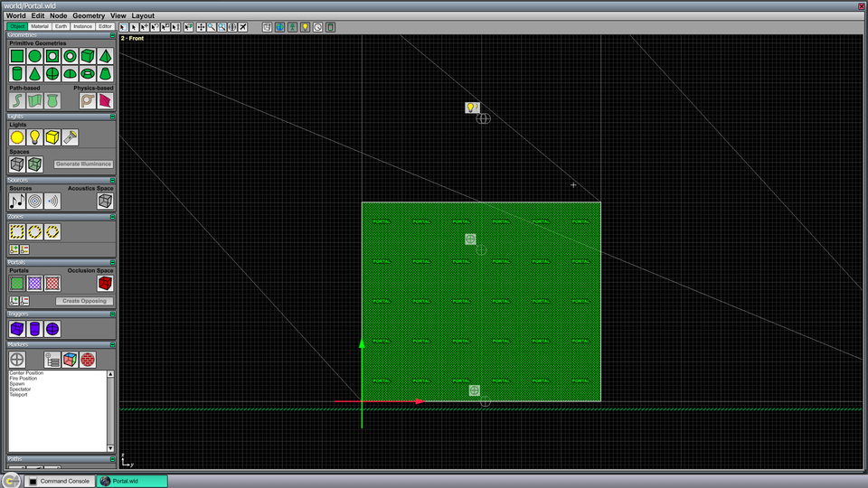Select the red brick sphere marker icon
The width and height of the screenshot is (868, 488).
pos(88,360)
